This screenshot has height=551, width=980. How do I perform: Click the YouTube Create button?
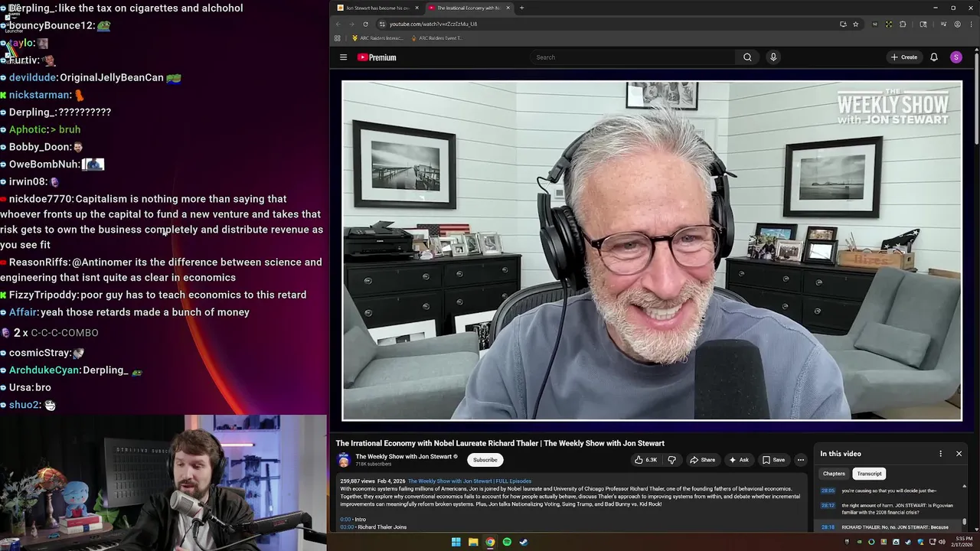[904, 57]
